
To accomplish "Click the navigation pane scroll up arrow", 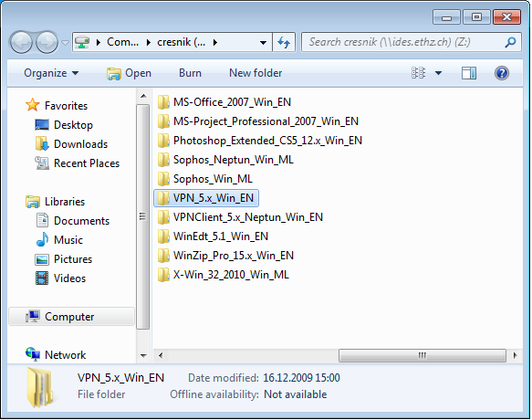I will [143, 97].
